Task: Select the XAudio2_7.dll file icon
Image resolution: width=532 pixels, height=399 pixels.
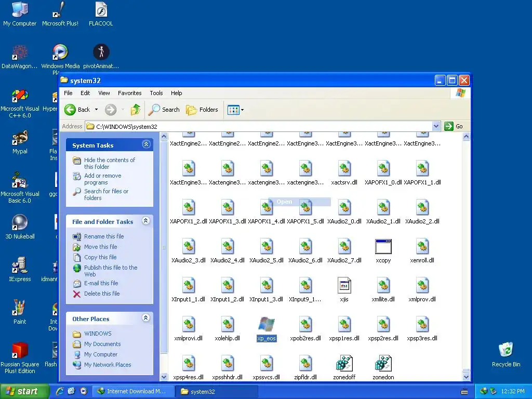Action: (344, 247)
